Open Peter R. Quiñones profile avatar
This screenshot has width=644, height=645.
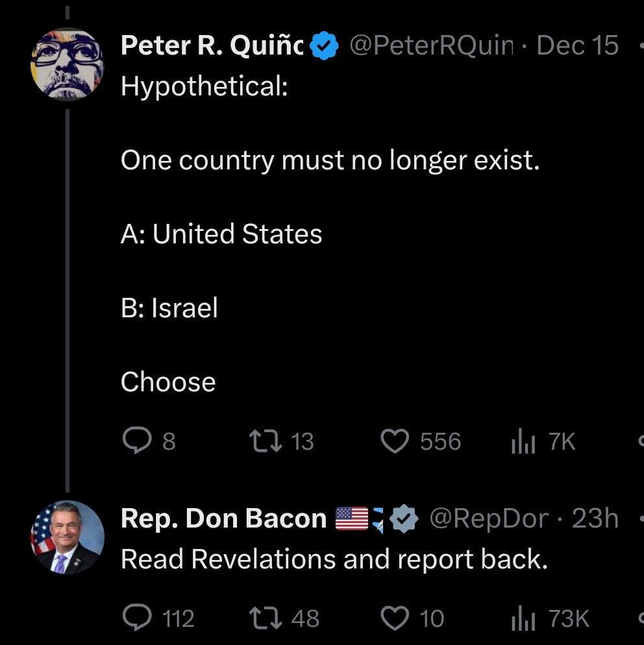click(x=68, y=64)
